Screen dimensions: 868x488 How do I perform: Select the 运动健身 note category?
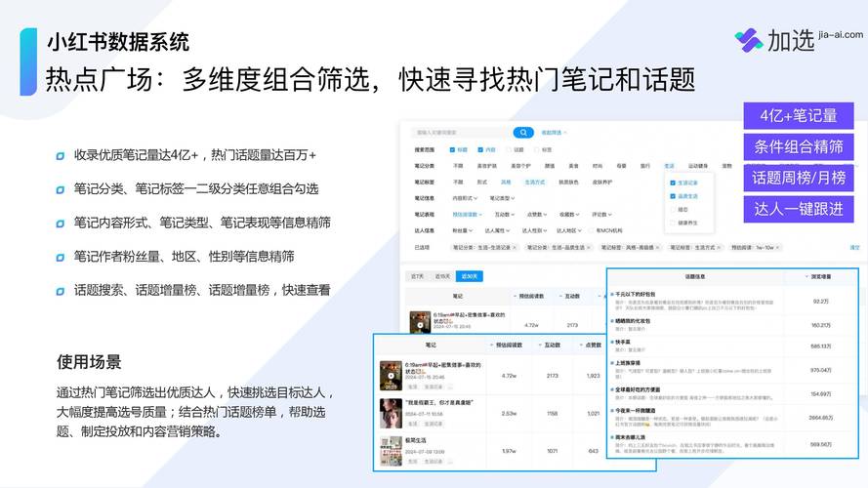[x=697, y=166]
